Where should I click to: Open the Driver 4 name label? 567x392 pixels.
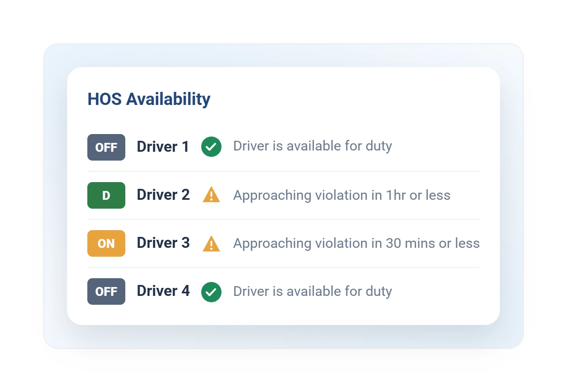pyautogui.click(x=163, y=291)
